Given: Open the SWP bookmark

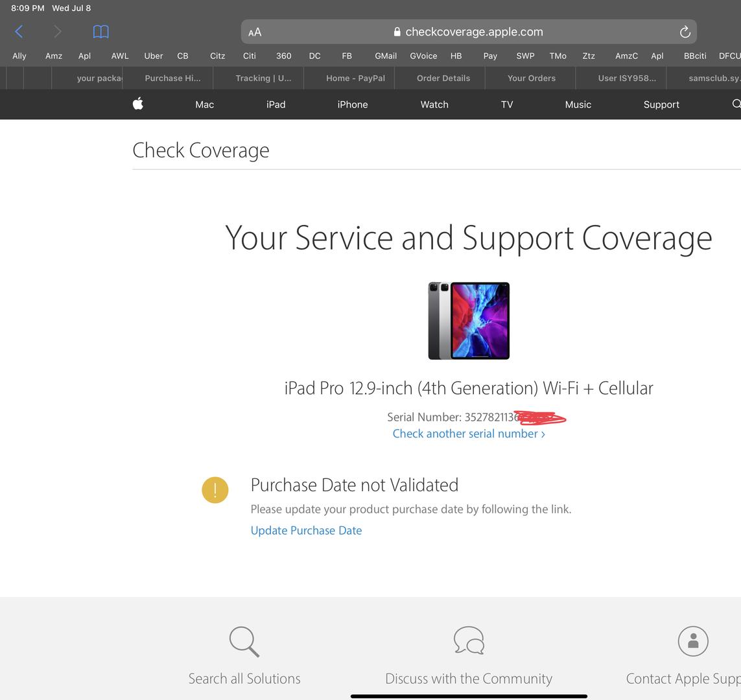Looking at the screenshot, I should coord(526,56).
